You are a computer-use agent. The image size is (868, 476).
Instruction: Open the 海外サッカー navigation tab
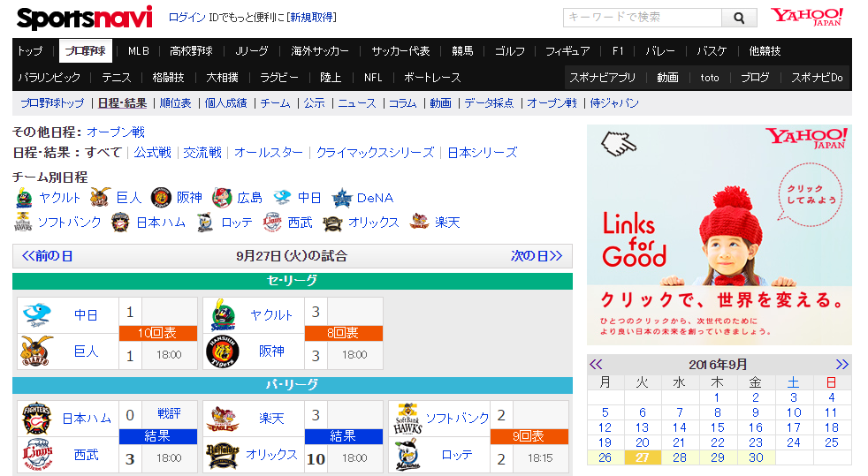point(320,51)
